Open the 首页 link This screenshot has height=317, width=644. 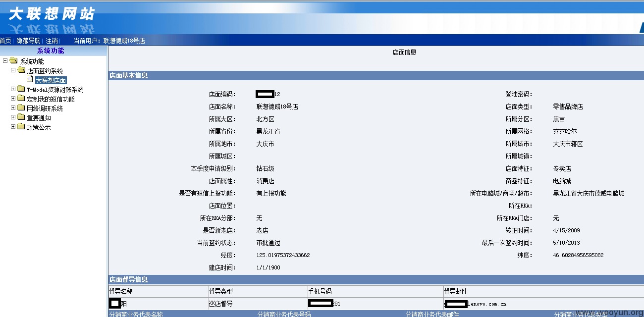(5, 41)
